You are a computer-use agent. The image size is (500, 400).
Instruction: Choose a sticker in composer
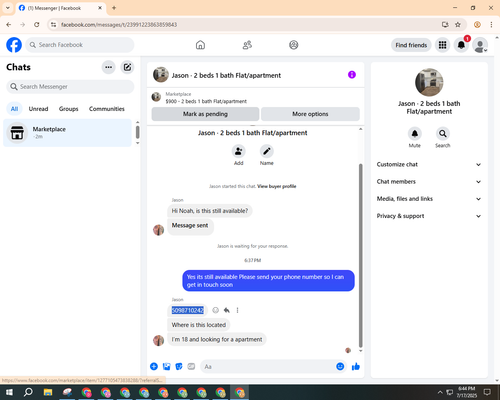tap(179, 367)
